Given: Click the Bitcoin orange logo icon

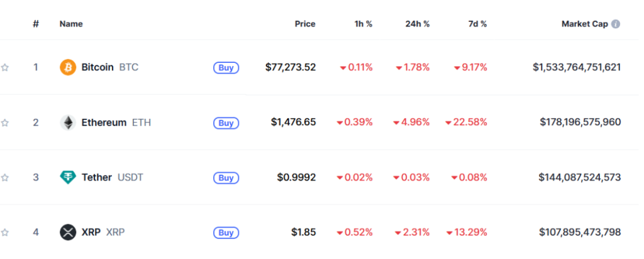Looking at the screenshot, I should point(68,67).
